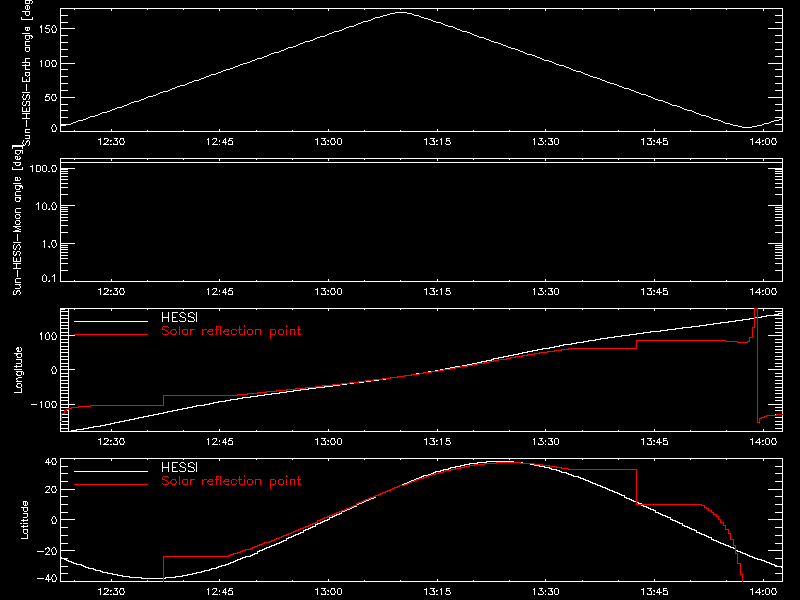Screen dimensions: 800x600
Task: Click the peak of Earth angle curve
Action: click(x=402, y=12)
